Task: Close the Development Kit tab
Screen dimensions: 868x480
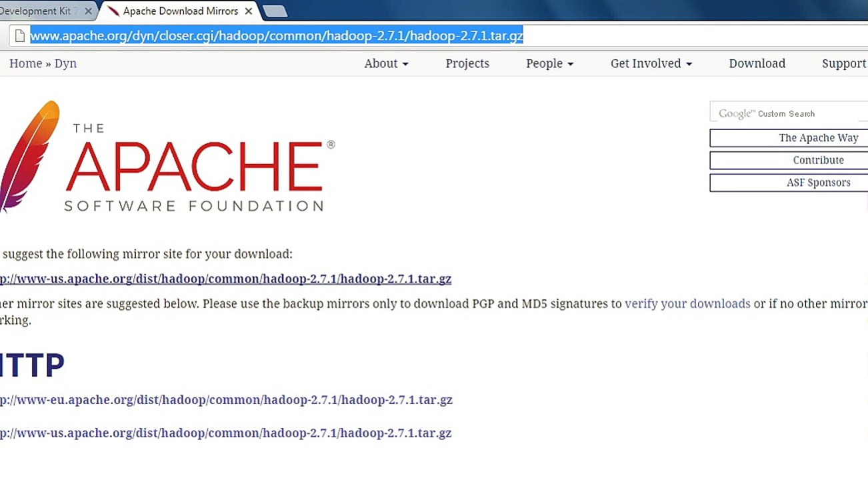Action: tap(88, 11)
